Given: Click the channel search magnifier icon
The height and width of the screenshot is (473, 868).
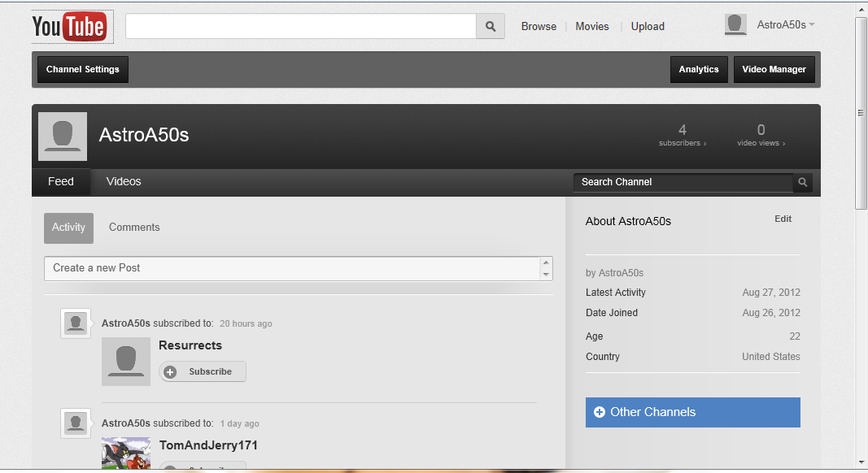Looking at the screenshot, I should pos(803,182).
